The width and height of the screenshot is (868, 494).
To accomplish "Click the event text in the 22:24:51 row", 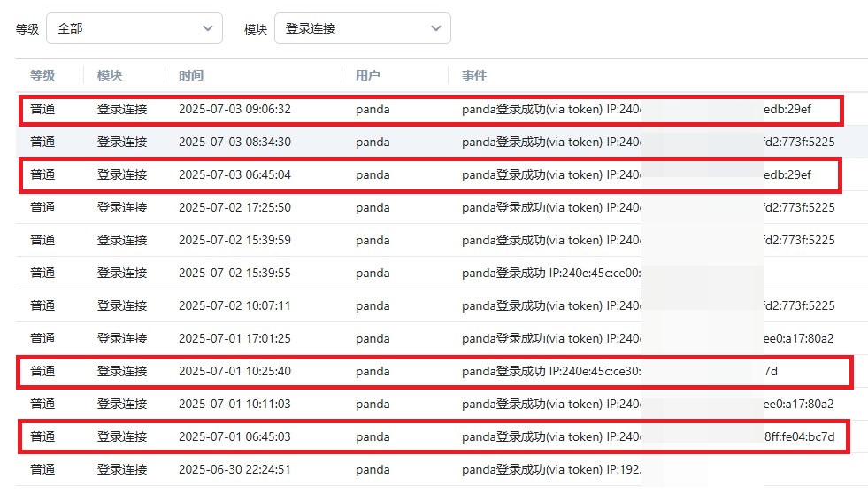I will point(552,468).
